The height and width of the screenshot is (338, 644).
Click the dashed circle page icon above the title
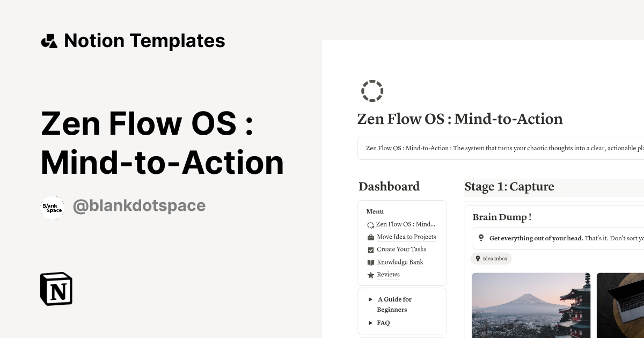[x=372, y=91]
